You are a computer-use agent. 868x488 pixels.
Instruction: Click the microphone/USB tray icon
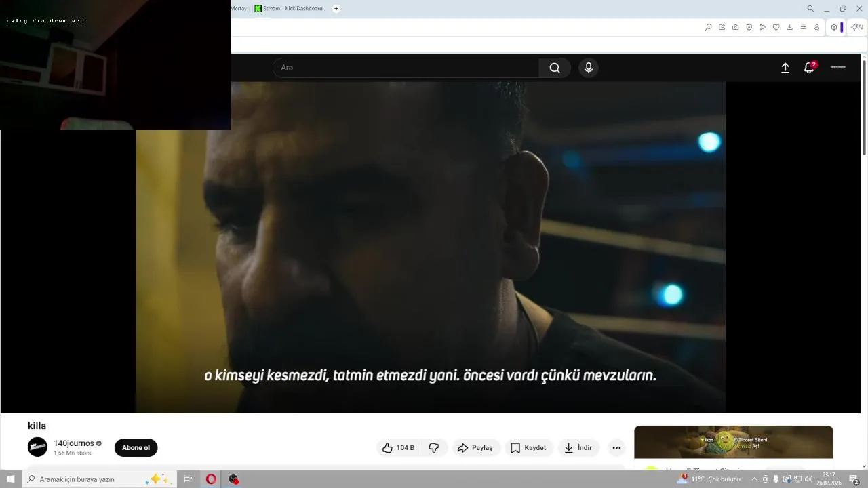[x=776, y=479]
